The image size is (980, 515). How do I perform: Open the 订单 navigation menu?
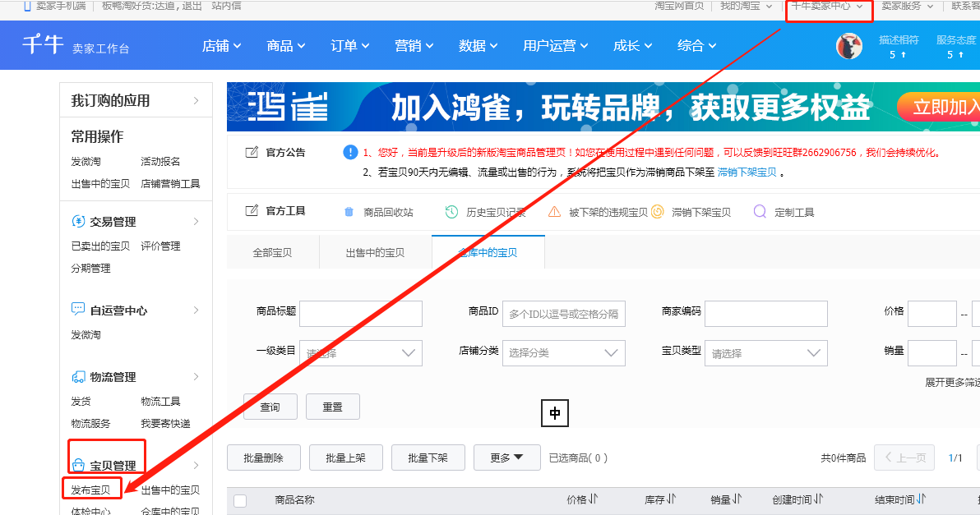click(350, 45)
